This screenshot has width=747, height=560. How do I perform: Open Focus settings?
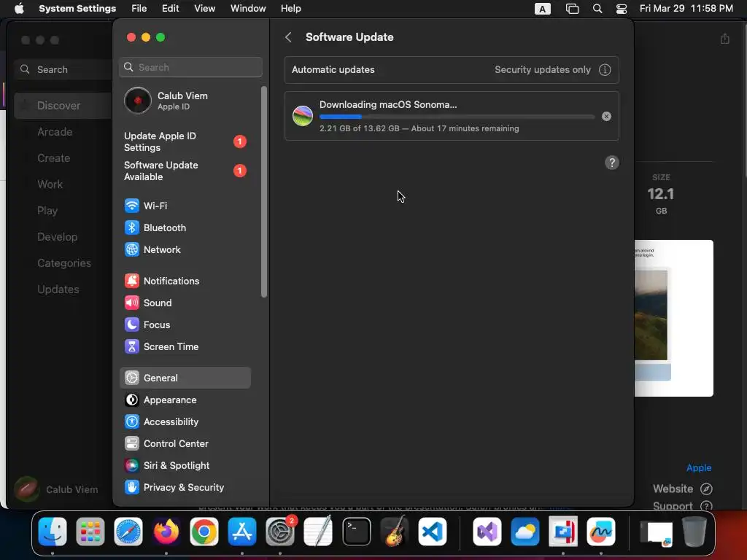tap(185, 324)
